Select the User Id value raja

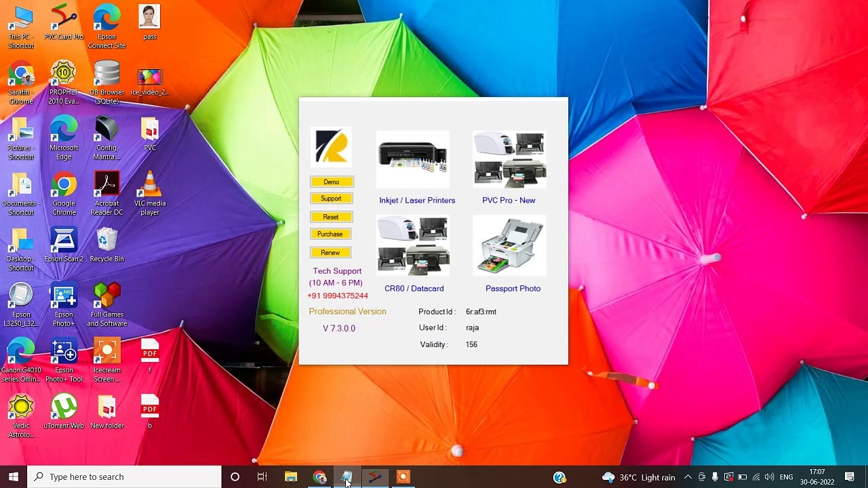click(472, 328)
